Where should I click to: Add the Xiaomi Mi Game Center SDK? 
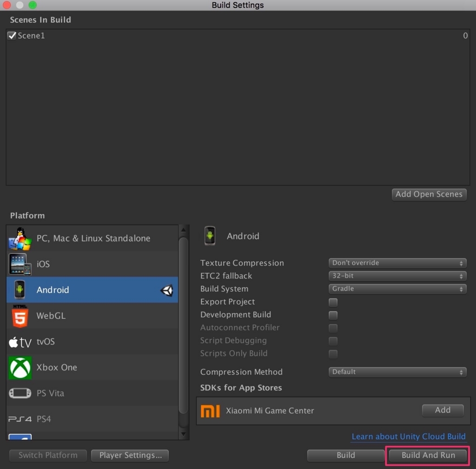pyautogui.click(x=443, y=410)
